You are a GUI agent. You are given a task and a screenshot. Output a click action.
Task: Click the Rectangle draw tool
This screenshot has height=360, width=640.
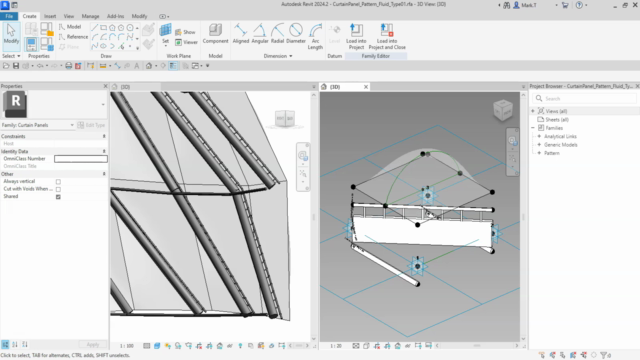103,28
